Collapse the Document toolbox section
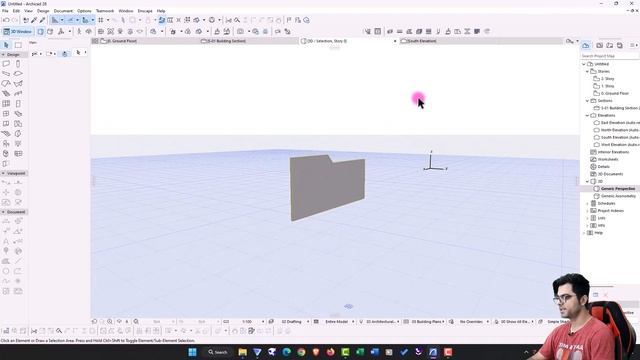640x360 pixels. point(3,212)
